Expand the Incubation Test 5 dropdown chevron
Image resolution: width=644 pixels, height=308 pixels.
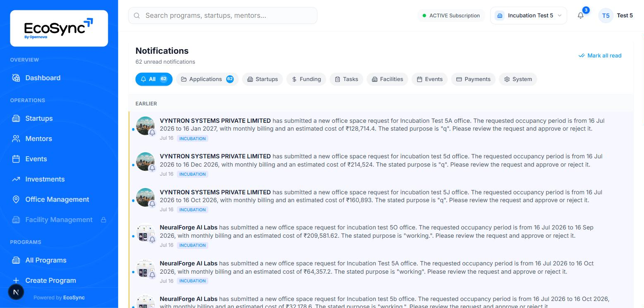tap(560, 15)
